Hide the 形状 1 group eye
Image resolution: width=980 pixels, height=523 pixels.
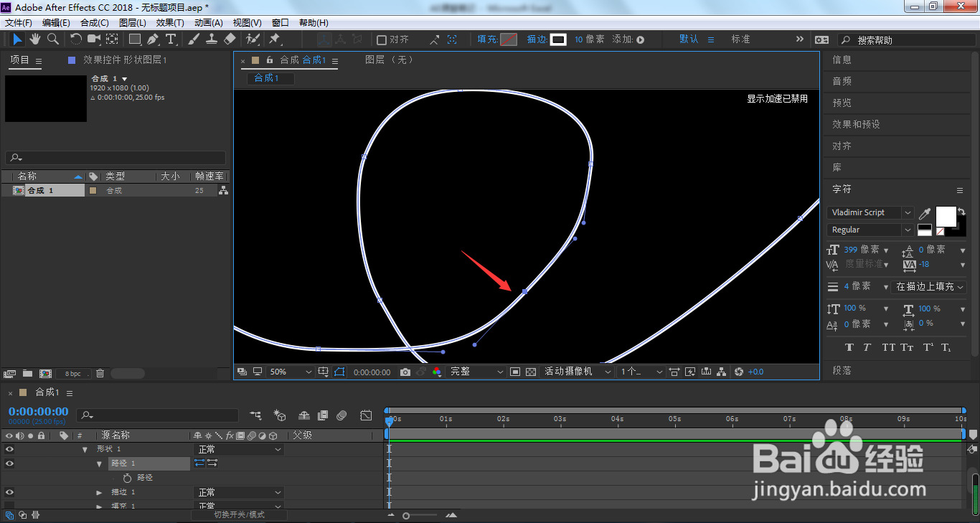[9, 449]
